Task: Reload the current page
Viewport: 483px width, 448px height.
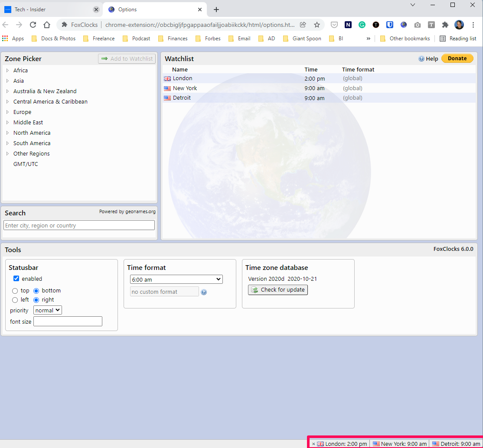Action: point(33,25)
